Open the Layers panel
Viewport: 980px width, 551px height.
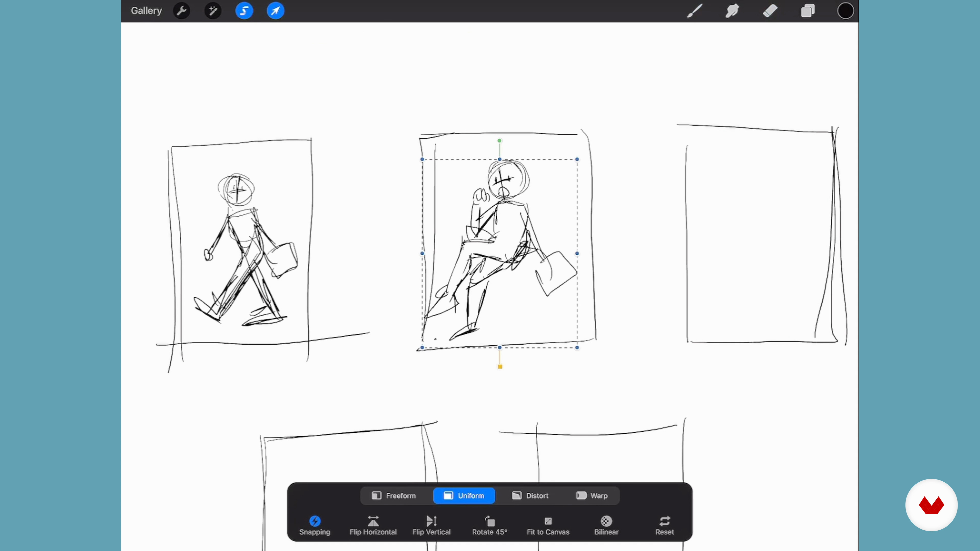[808, 11]
